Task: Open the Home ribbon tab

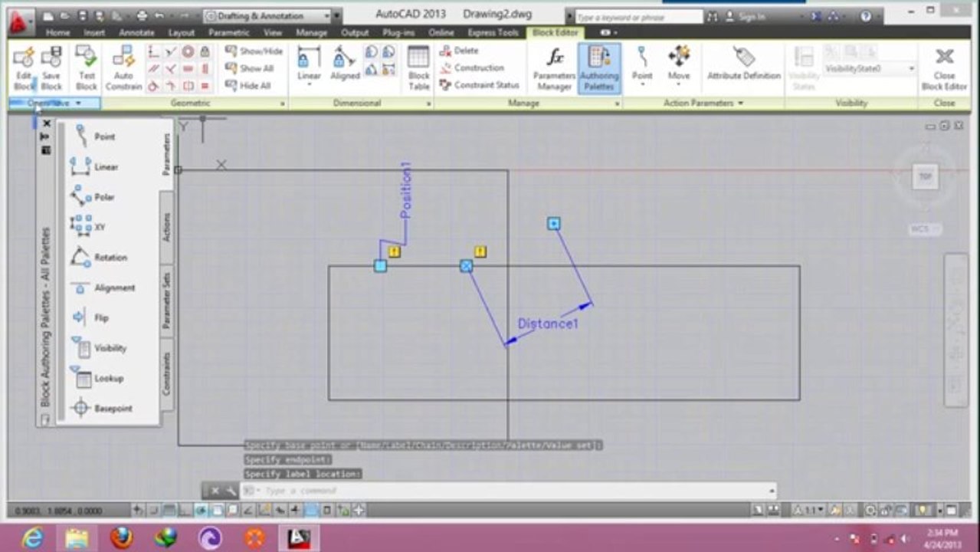Action: click(x=57, y=33)
